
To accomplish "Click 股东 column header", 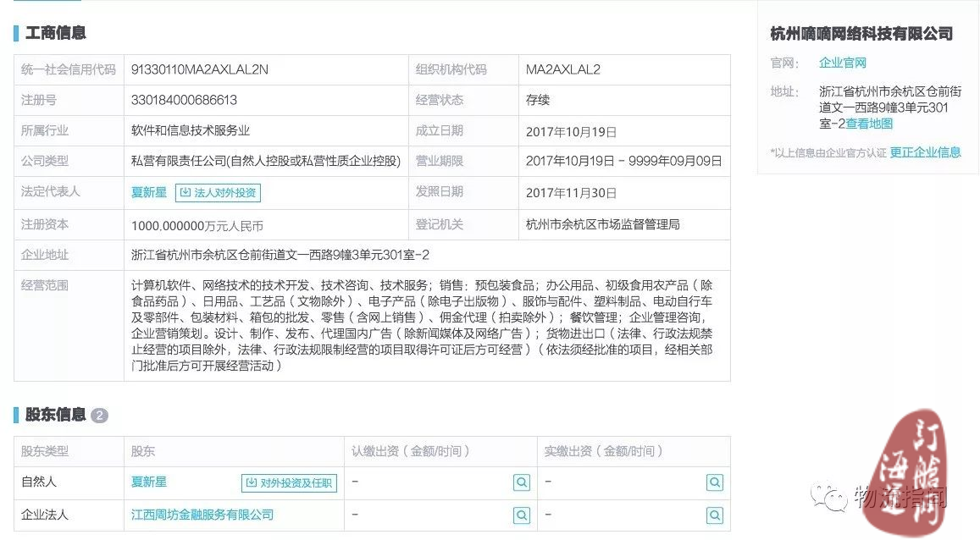I will tap(143, 451).
